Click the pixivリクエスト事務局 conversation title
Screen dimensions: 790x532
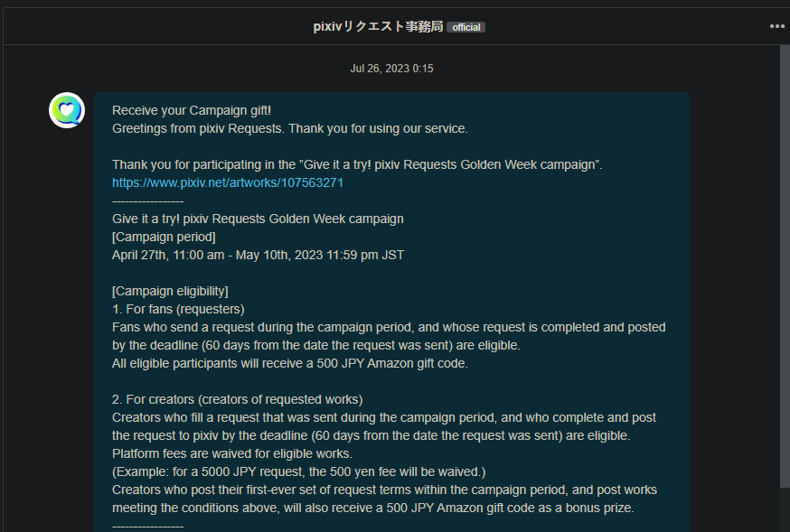378,26
